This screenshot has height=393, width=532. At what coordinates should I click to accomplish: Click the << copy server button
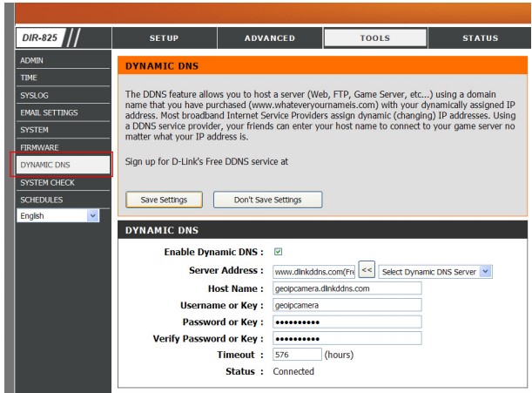pos(367,270)
